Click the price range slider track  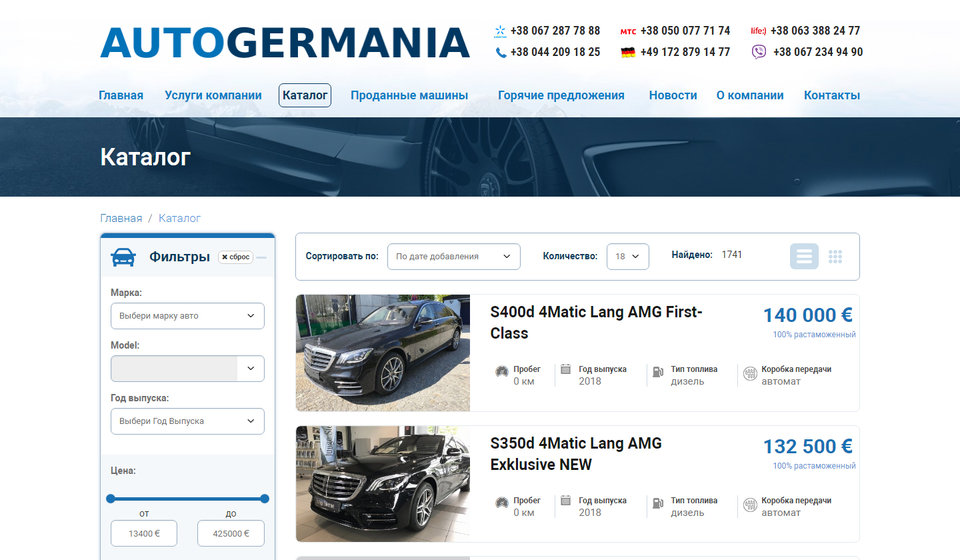point(187,499)
